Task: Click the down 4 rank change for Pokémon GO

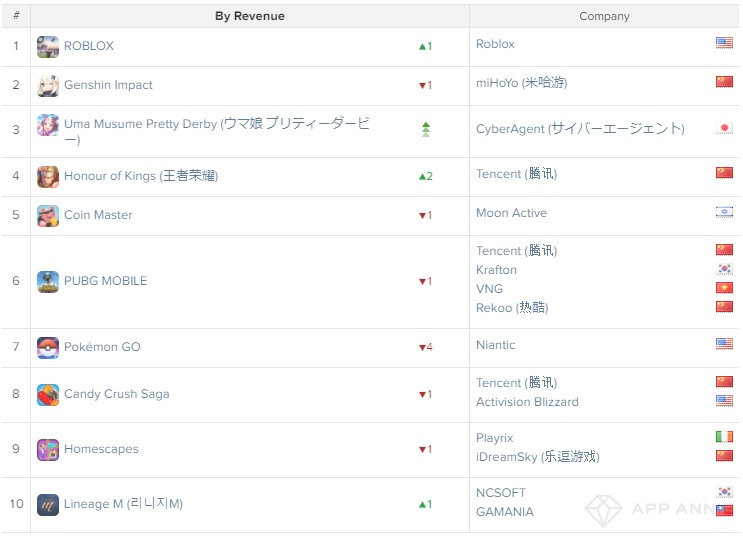Action: [426, 347]
